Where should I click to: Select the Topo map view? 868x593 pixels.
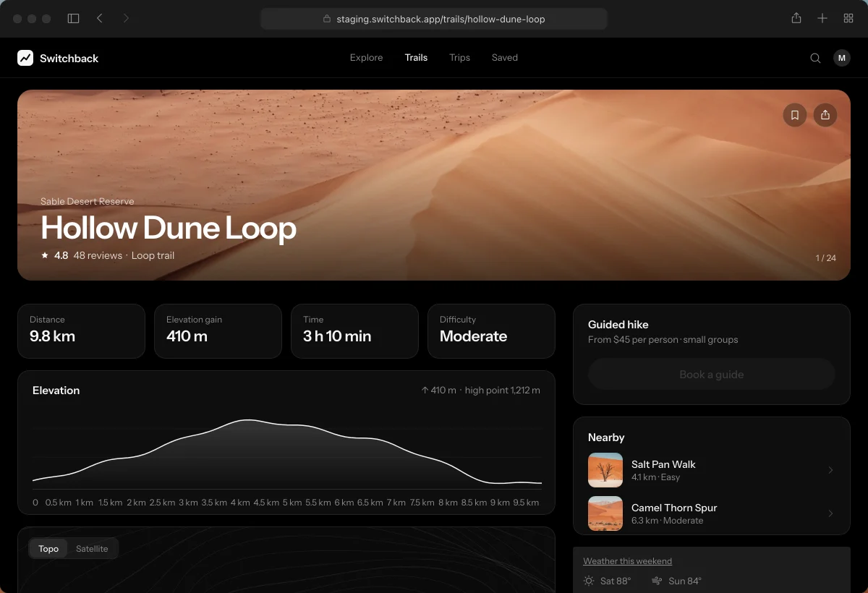[x=48, y=549]
